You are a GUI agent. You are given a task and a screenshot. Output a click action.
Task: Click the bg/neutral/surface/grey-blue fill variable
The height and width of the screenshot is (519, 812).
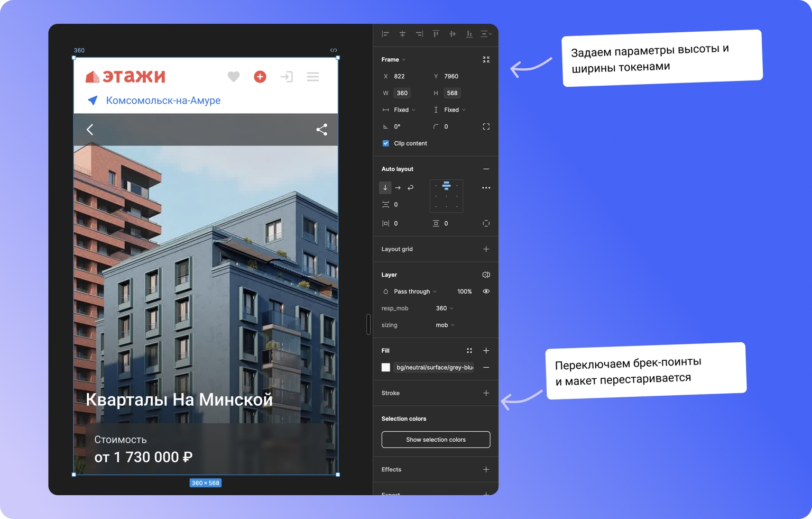point(435,368)
